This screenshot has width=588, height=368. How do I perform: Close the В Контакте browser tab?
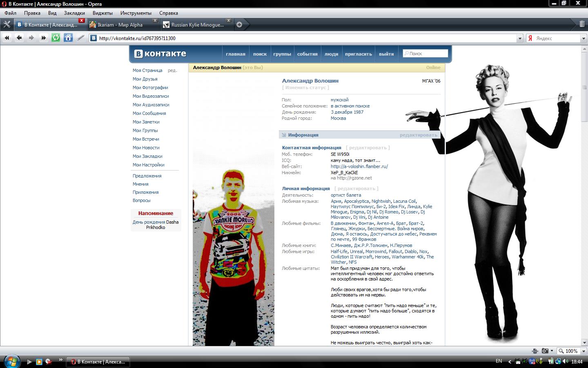[x=82, y=20]
